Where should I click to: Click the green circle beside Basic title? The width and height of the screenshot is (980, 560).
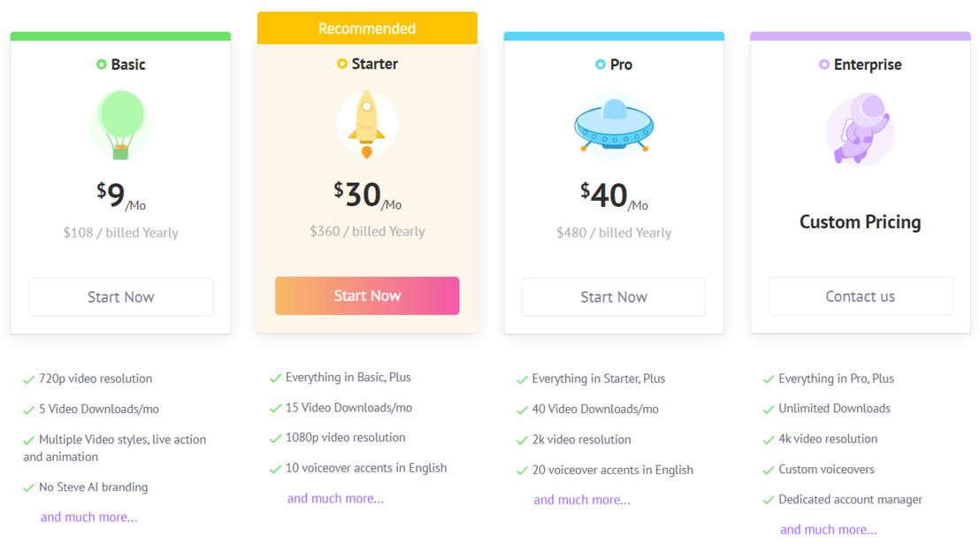tap(102, 65)
